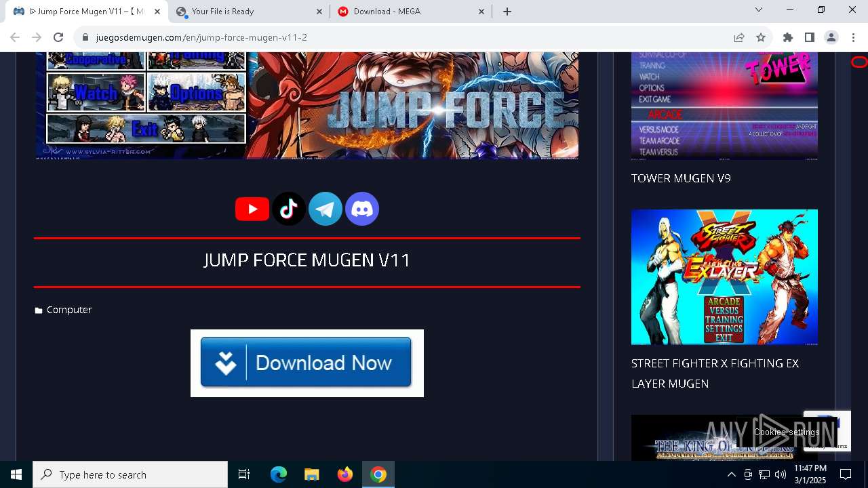Open network status tray icon

tap(764, 474)
